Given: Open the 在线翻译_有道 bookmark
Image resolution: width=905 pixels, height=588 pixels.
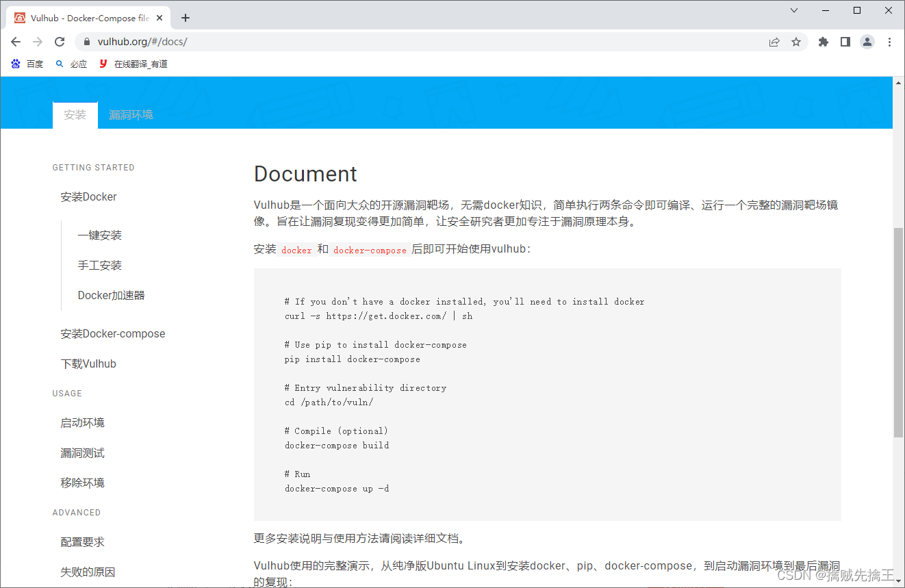Looking at the screenshot, I should pyautogui.click(x=133, y=64).
